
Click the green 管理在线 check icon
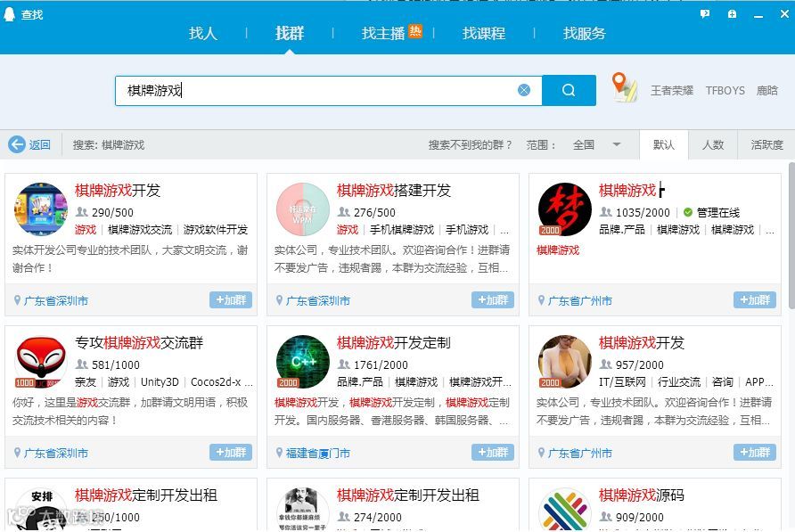tap(688, 212)
